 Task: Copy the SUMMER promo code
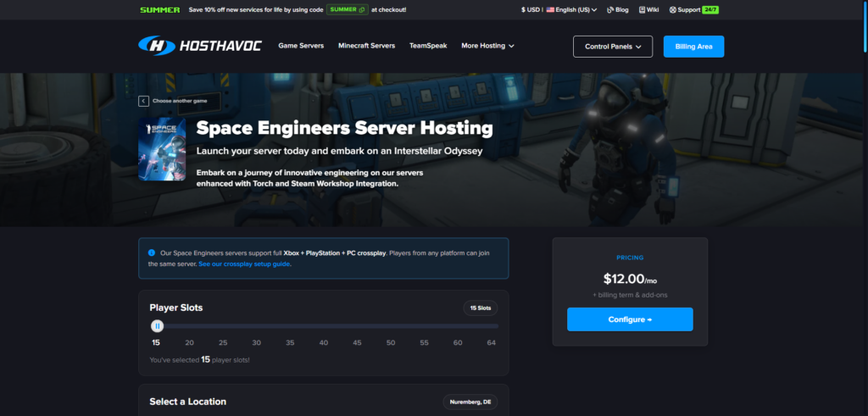(x=347, y=9)
